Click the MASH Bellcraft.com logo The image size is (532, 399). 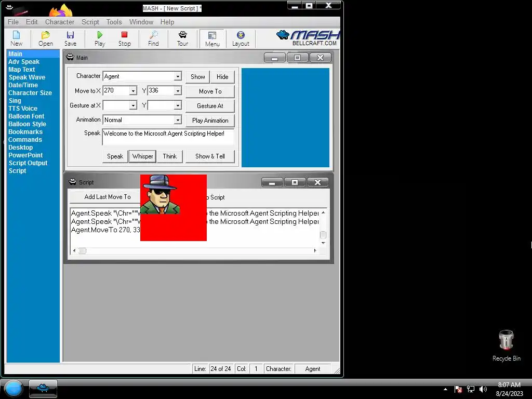[308, 38]
